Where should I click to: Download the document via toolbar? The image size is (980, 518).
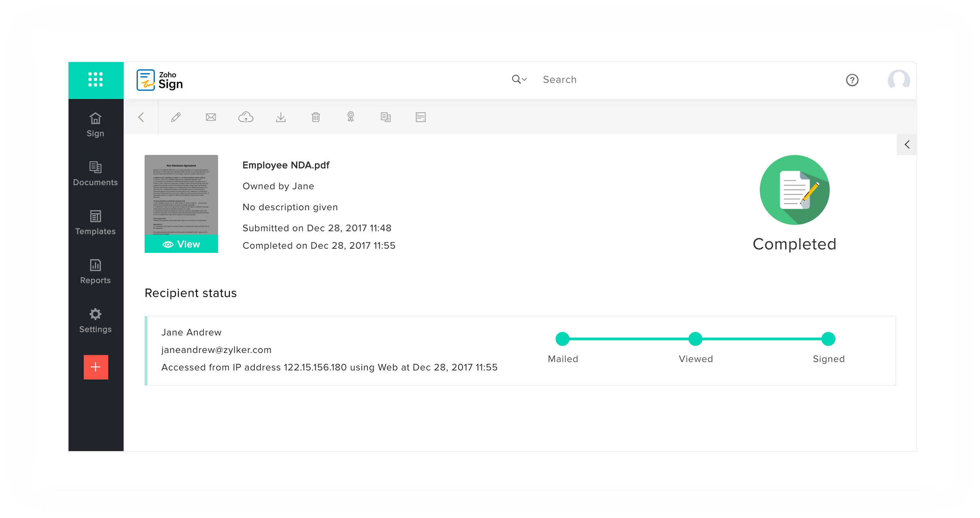pos(280,118)
